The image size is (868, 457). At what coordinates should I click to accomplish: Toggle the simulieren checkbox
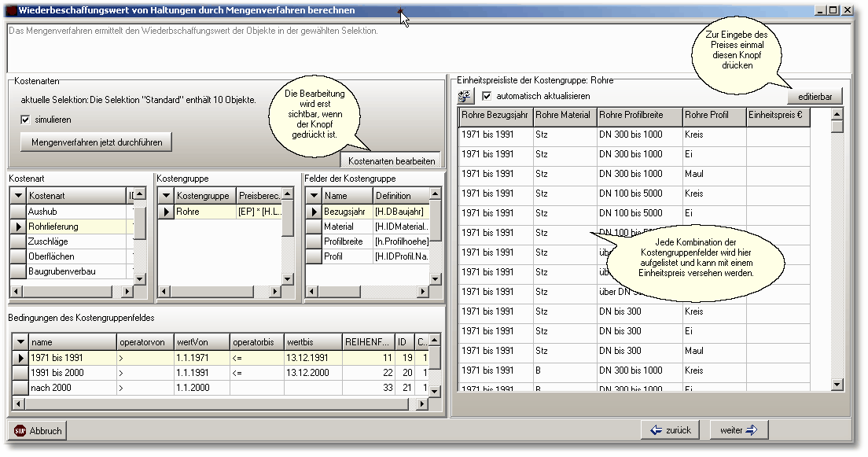pos(26,120)
